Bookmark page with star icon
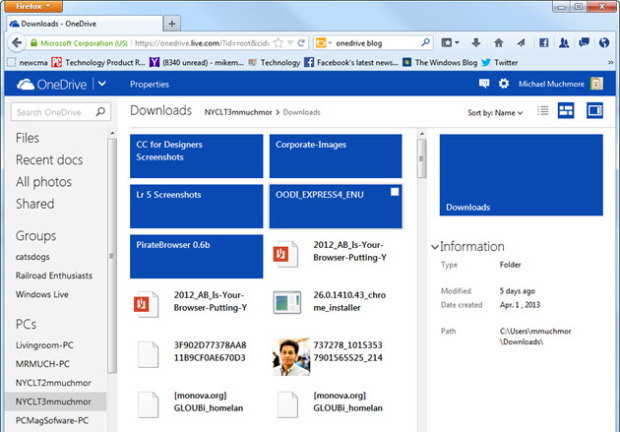 click(278, 43)
